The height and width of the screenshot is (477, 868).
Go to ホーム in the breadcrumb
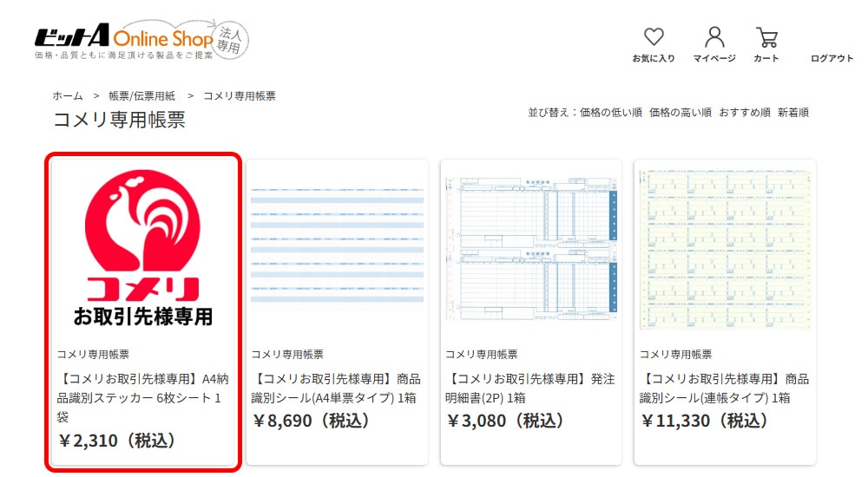(68, 95)
